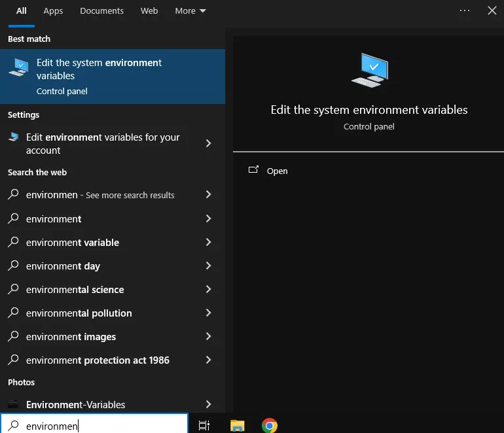The width and height of the screenshot is (504, 433).
Task: Click the large computer icon in preview pane
Action: tap(370, 71)
